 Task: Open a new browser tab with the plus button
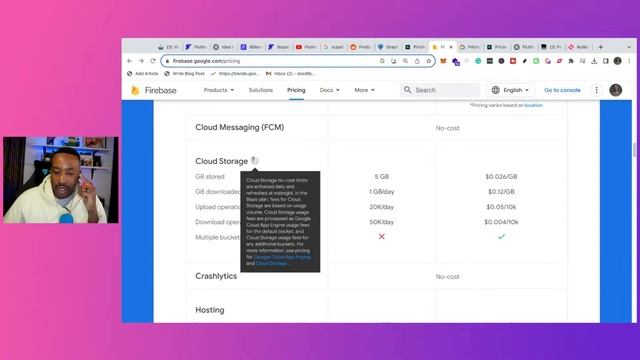coord(600,47)
